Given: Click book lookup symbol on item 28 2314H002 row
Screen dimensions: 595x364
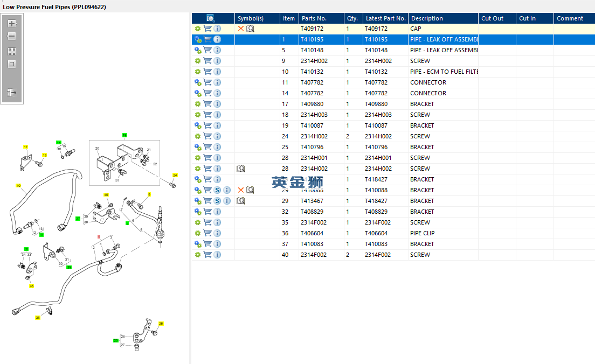Looking at the screenshot, I should (x=240, y=169).
